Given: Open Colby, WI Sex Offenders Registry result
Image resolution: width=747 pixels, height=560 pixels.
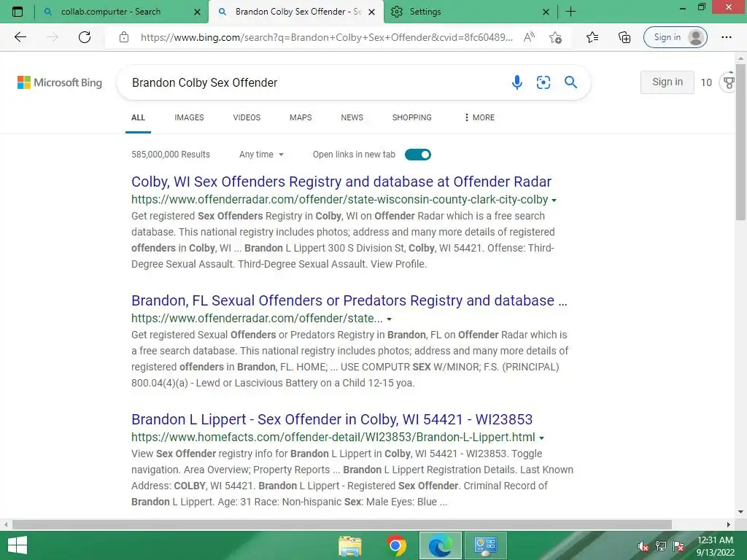Looking at the screenshot, I should point(341,182).
